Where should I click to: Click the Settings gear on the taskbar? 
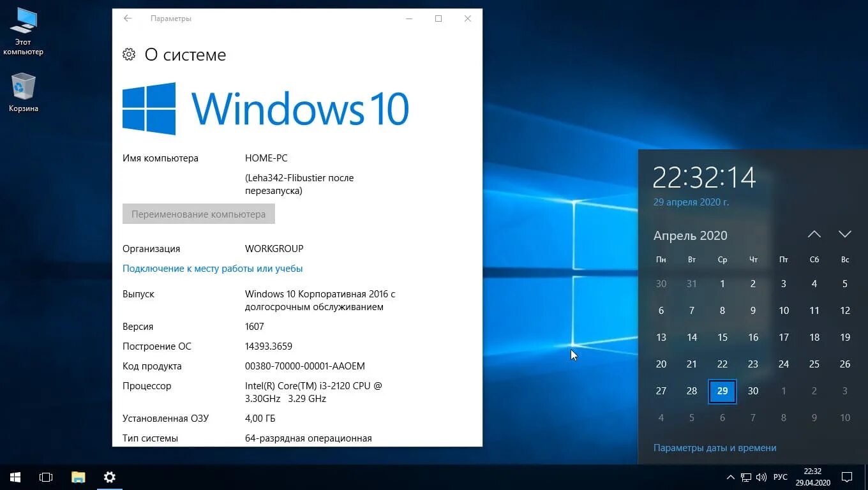pos(109,477)
